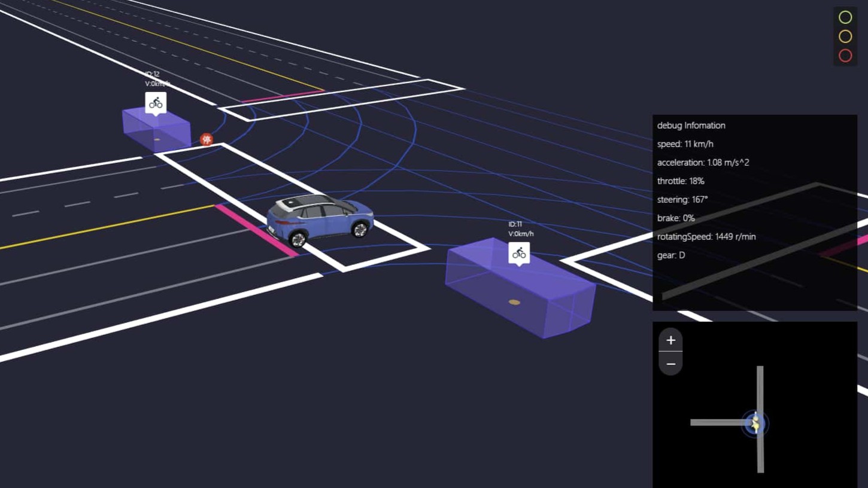868x488 pixels.
Task: Click the 'steering: 167°' readout
Action: click(682, 200)
